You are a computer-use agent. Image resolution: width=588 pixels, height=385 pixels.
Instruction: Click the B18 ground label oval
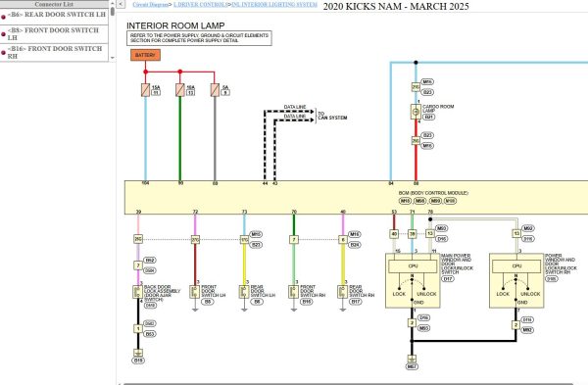pyautogui.click(x=138, y=361)
